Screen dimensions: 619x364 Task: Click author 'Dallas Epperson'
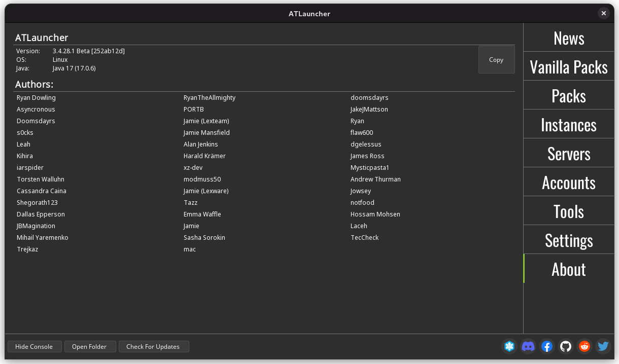click(x=41, y=214)
